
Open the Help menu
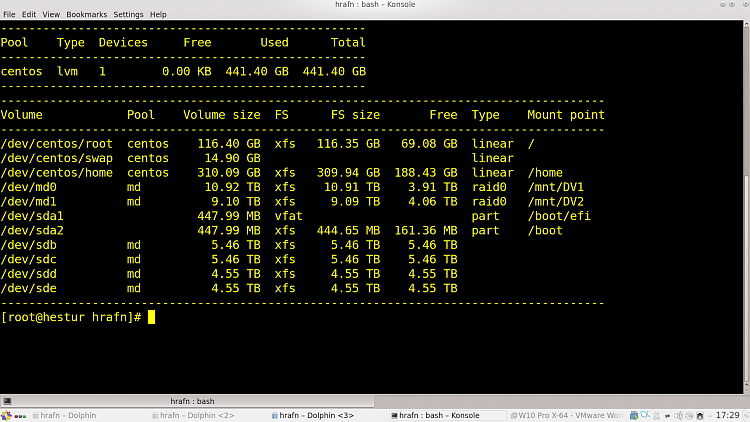click(x=158, y=14)
